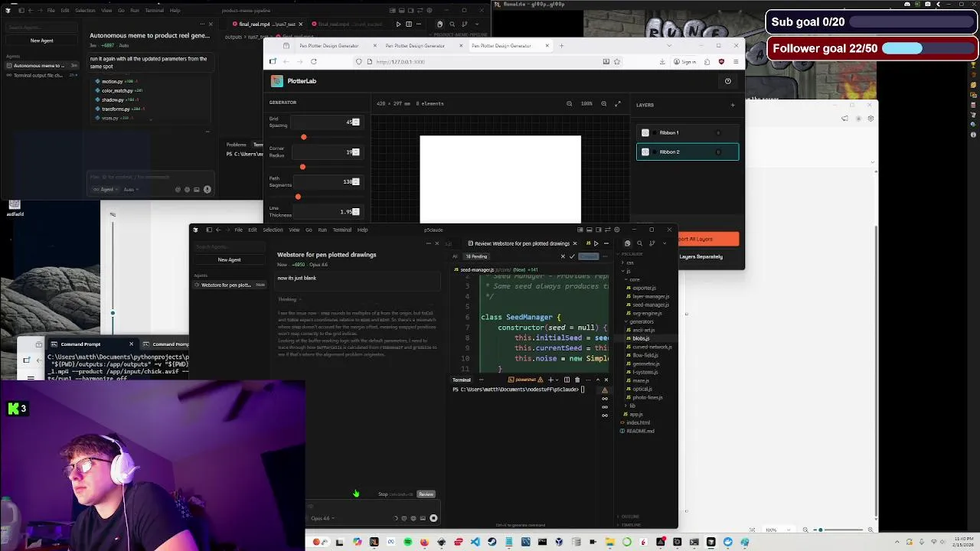This screenshot has width=980, height=551.
Task: Open Agent mode dropdown in top-left chat
Action: (x=106, y=189)
